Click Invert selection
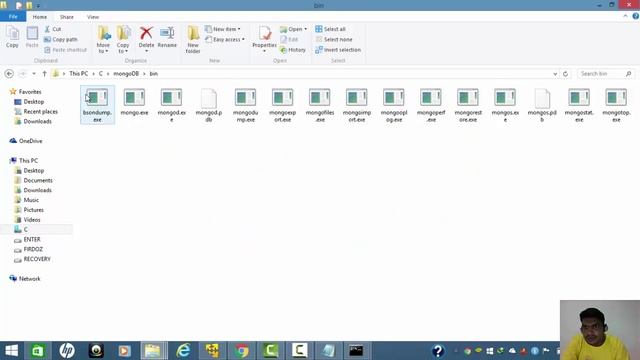 tap(338, 50)
